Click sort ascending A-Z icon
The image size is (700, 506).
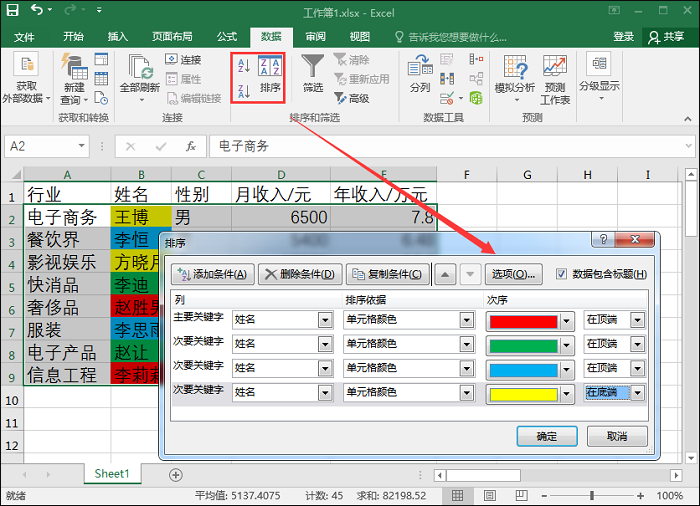tap(243, 66)
